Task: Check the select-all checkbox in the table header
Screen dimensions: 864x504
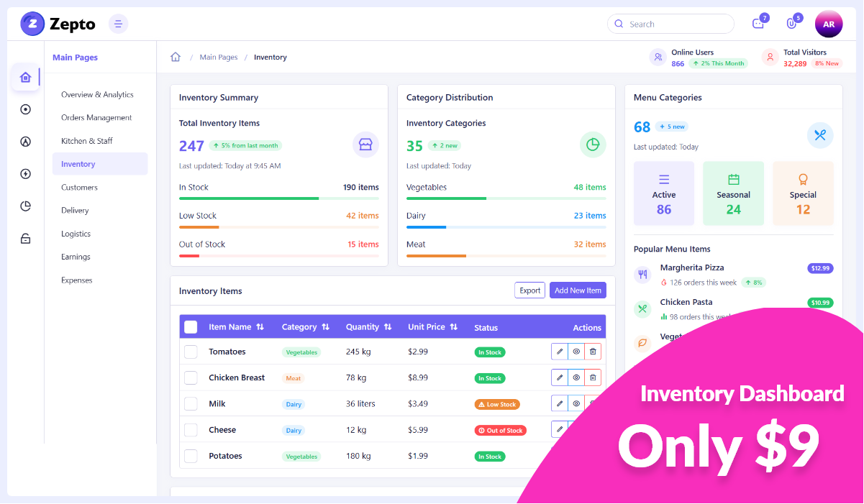Action: tap(191, 326)
